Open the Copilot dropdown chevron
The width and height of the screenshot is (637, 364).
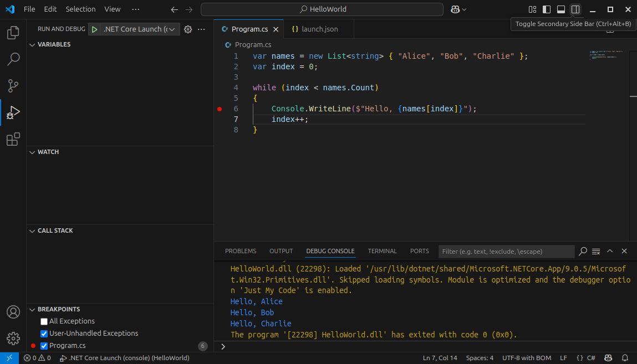(465, 9)
